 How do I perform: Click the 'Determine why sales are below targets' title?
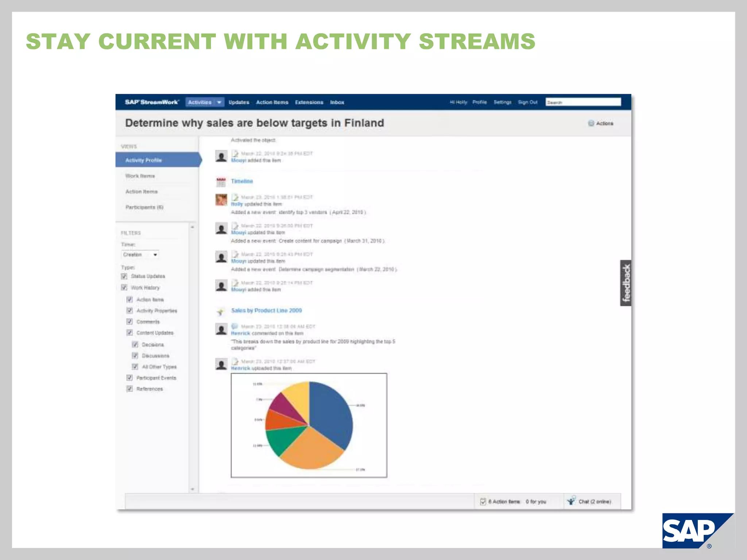point(255,123)
